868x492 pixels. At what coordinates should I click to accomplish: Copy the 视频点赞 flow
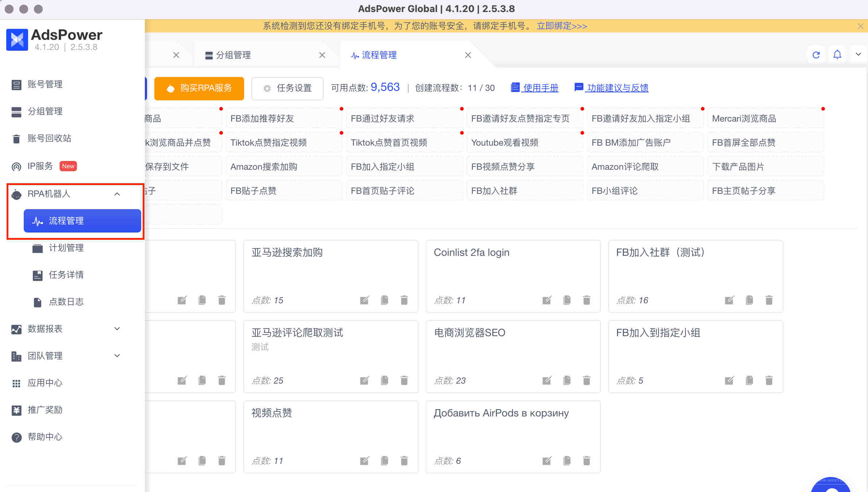point(384,461)
